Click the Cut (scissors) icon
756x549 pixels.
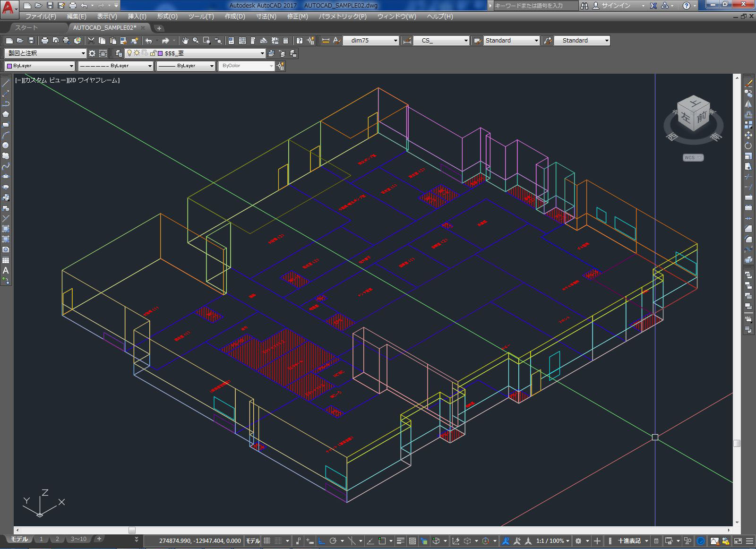(91, 41)
